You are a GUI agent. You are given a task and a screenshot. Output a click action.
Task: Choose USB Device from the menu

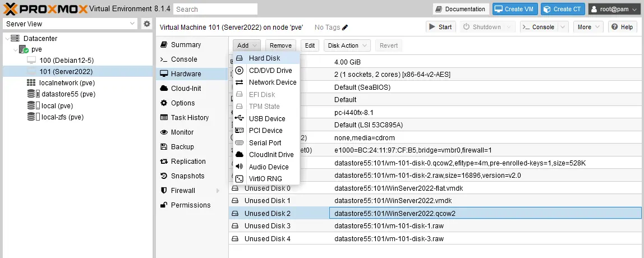click(266, 118)
